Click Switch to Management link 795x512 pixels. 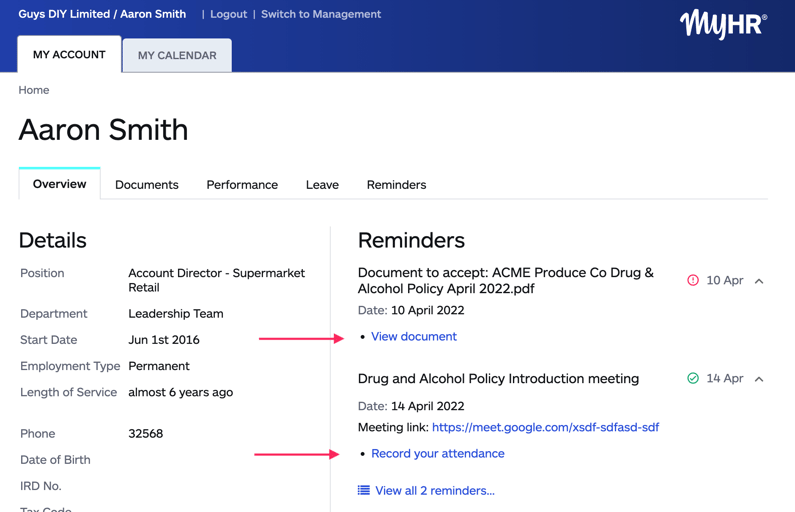321,14
